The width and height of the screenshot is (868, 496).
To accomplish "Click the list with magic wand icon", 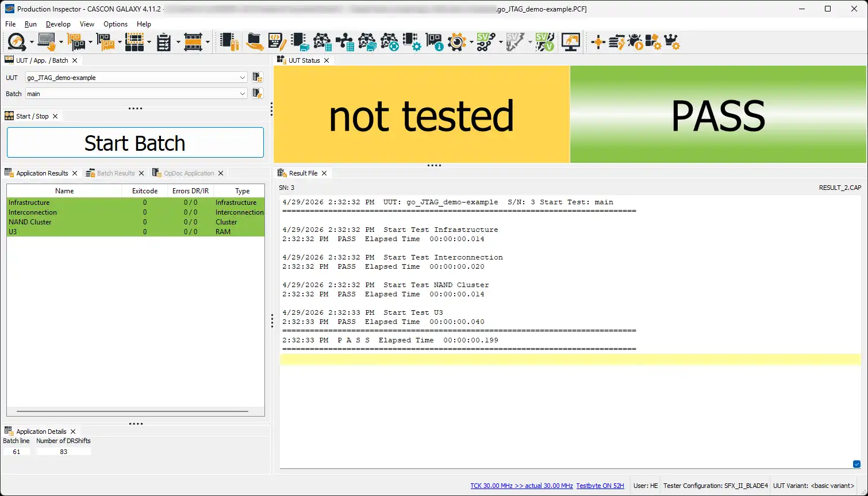I will (617, 42).
